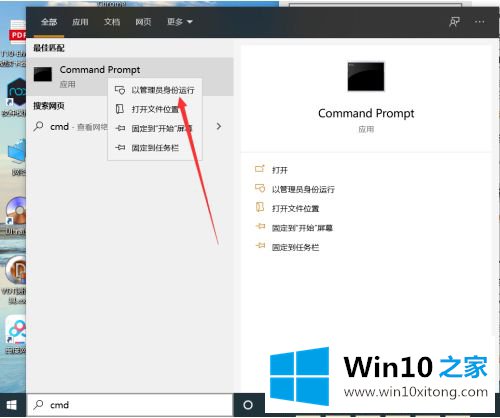Click the magnifier icon beside cmd web result
Viewport: 500px width, 418px height.
point(39,126)
